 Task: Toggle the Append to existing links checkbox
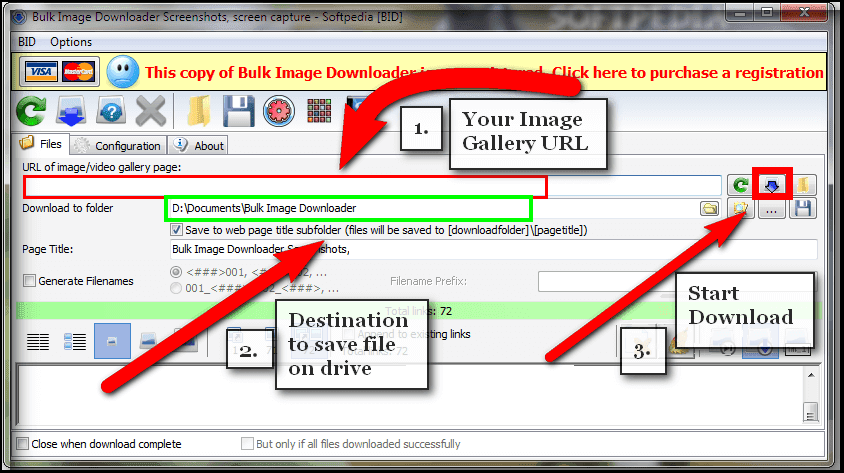tap(348, 334)
